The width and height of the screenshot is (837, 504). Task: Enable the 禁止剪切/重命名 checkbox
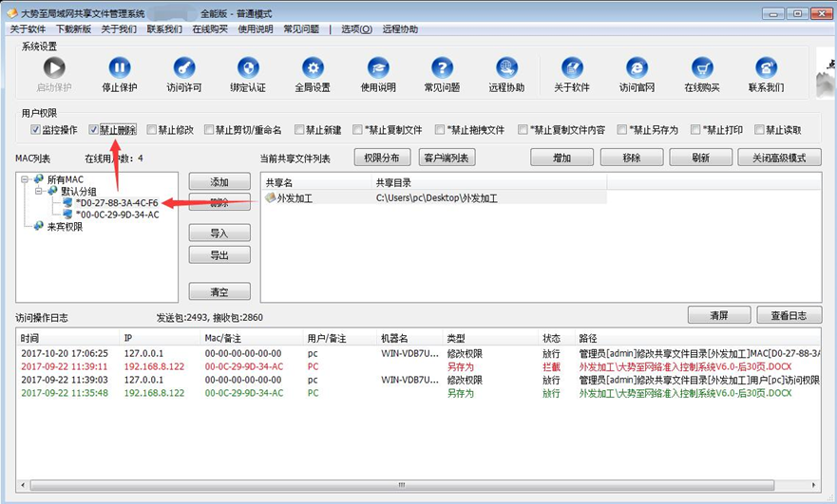[209, 130]
